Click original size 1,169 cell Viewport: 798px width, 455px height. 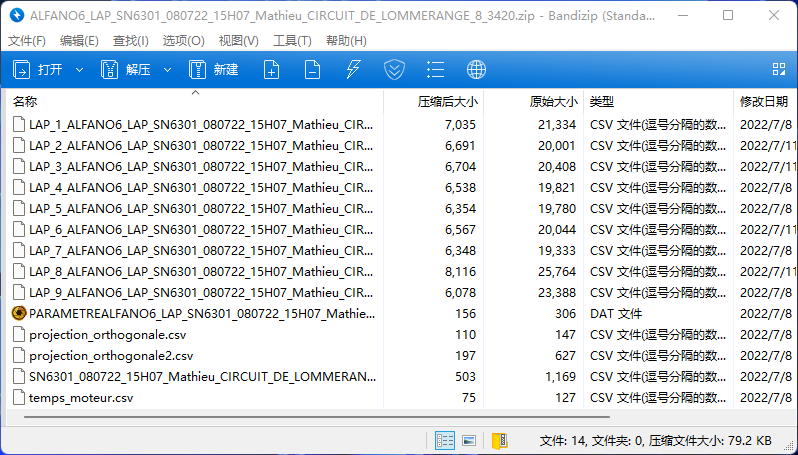pos(560,377)
